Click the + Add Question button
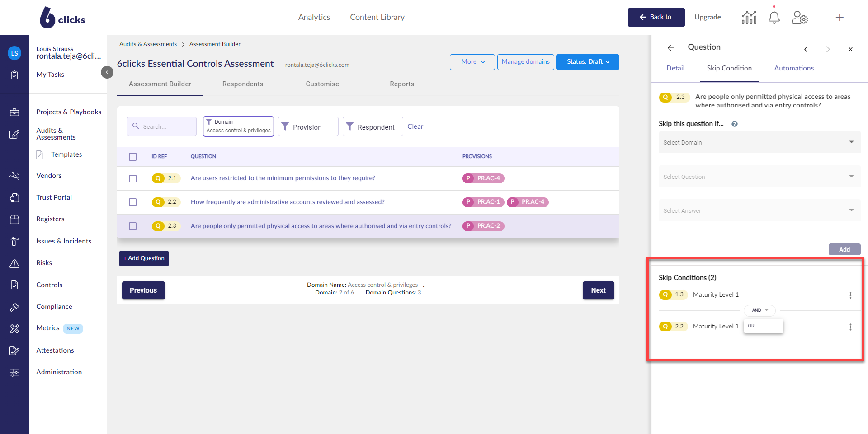Viewport: 868px width, 434px height. [x=144, y=258]
